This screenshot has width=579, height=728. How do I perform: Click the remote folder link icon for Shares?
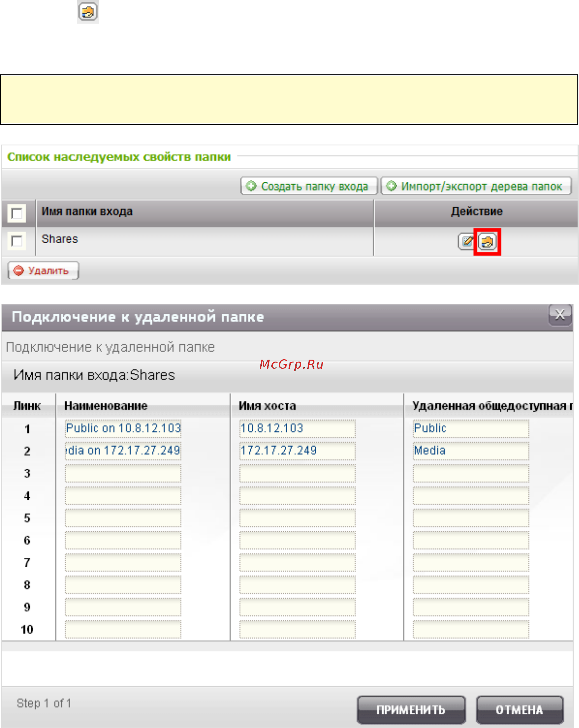click(x=487, y=242)
